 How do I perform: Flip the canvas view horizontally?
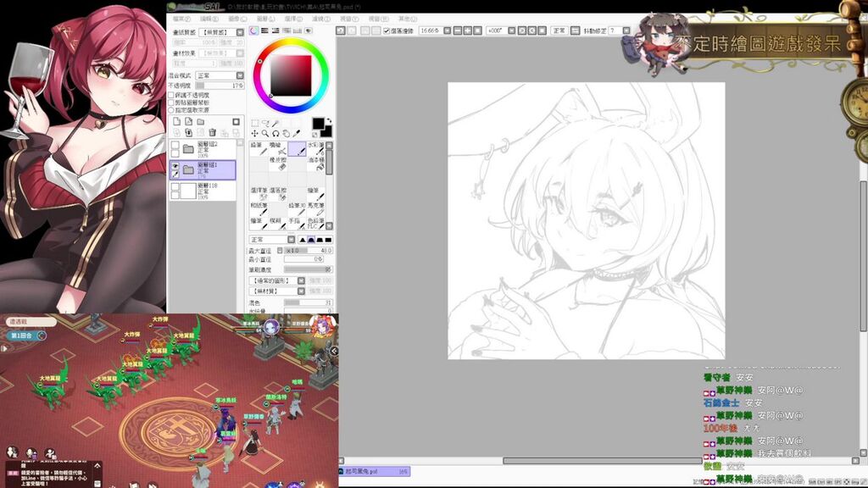click(x=576, y=31)
